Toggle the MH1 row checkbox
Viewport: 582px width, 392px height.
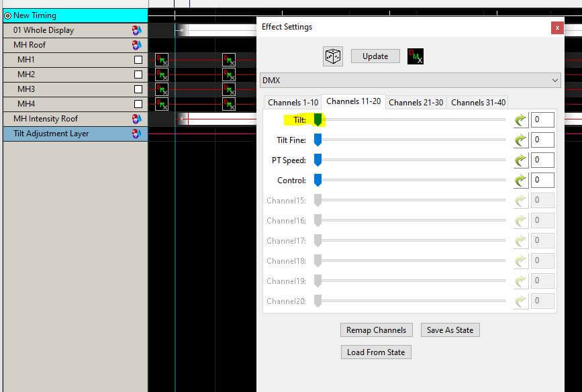pyautogui.click(x=138, y=60)
